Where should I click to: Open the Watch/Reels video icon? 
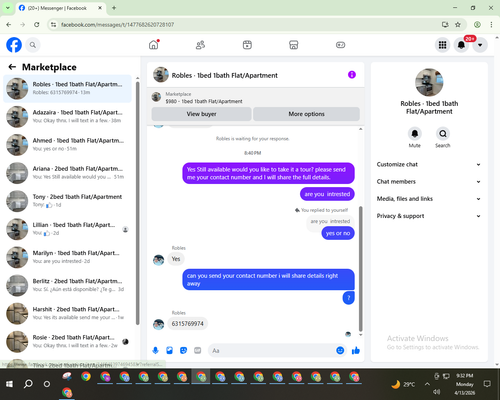pos(247,45)
